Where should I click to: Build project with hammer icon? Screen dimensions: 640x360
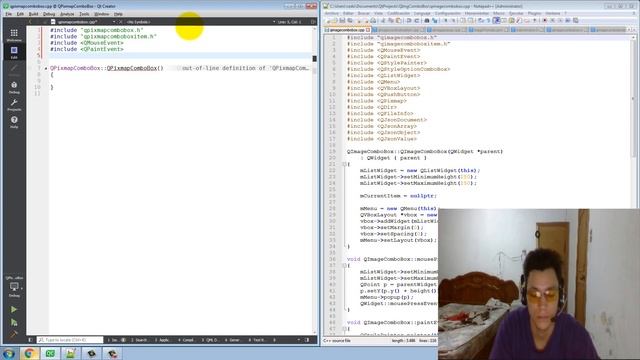[x=14, y=335]
